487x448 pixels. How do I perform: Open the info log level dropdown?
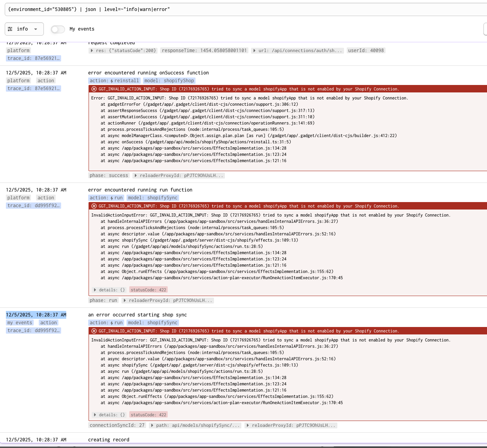tap(24, 29)
